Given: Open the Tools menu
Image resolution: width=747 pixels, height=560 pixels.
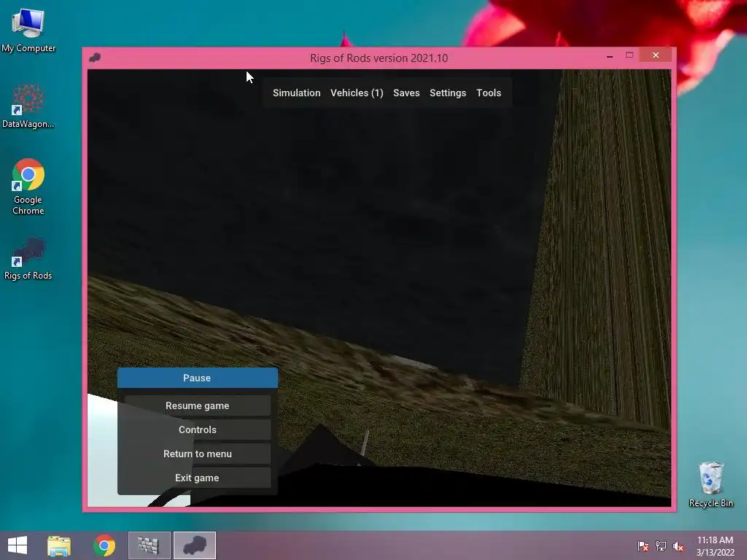Looking at the screenshot, I should 489,93.
